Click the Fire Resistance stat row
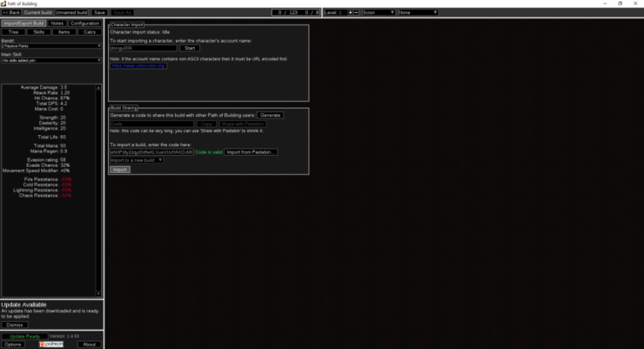Screen dimensions: 644x349 (x=48, y=179)
